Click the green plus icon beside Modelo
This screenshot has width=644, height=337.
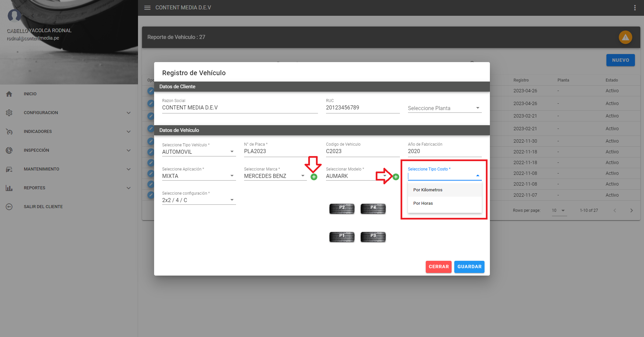(396, 177)
